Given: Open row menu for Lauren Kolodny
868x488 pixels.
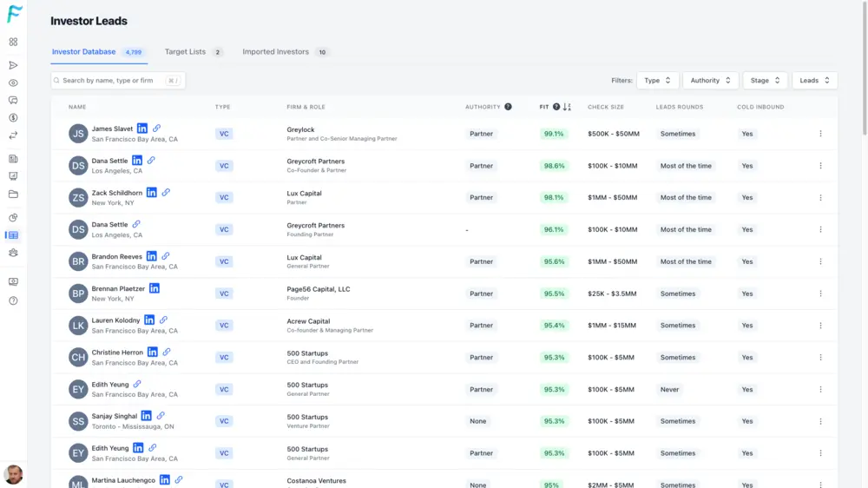Looking at the screenshot, I should [820, 326].
